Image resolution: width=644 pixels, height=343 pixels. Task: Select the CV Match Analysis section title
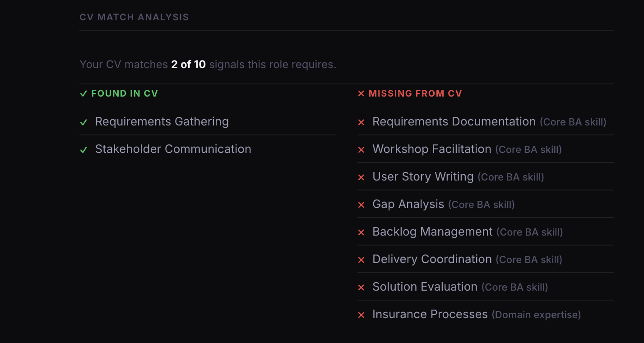pyautogui.click(x=134, y=17)
